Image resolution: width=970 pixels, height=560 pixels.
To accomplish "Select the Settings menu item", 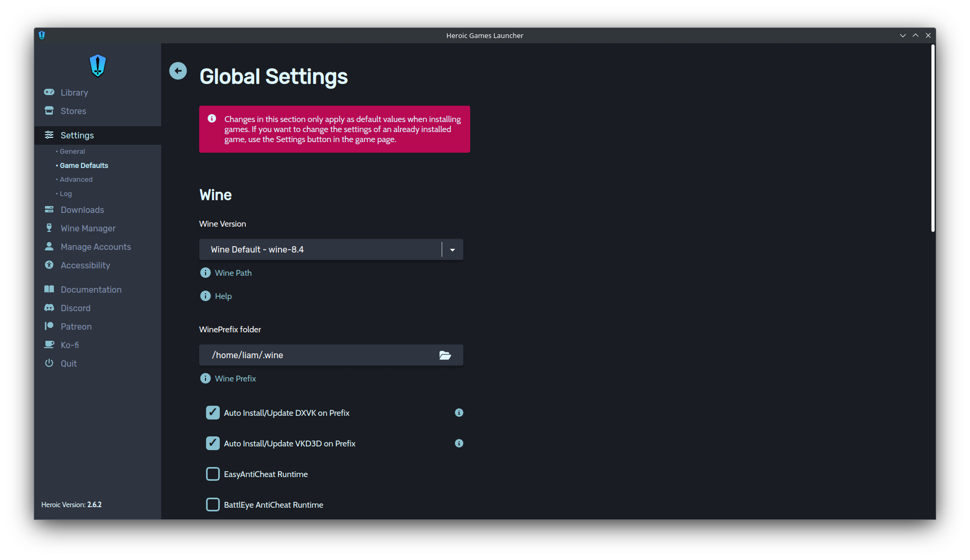I will click(x=98, y=135).
